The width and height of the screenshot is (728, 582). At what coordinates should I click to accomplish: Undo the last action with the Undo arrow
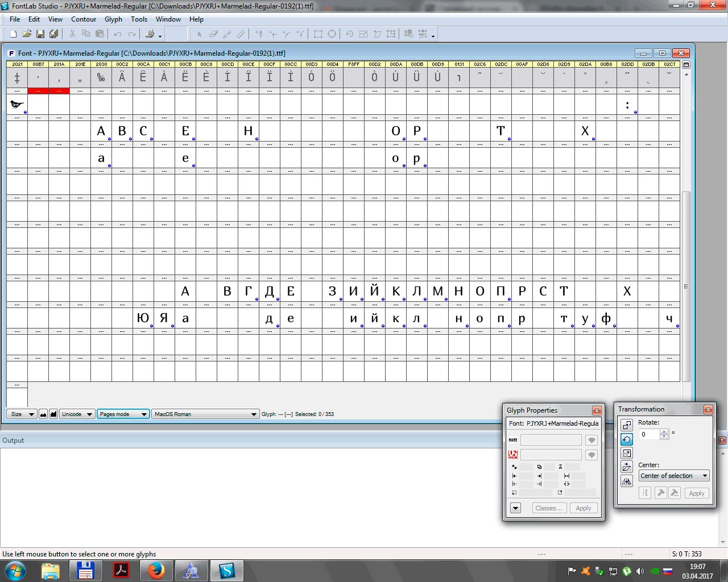118,34
